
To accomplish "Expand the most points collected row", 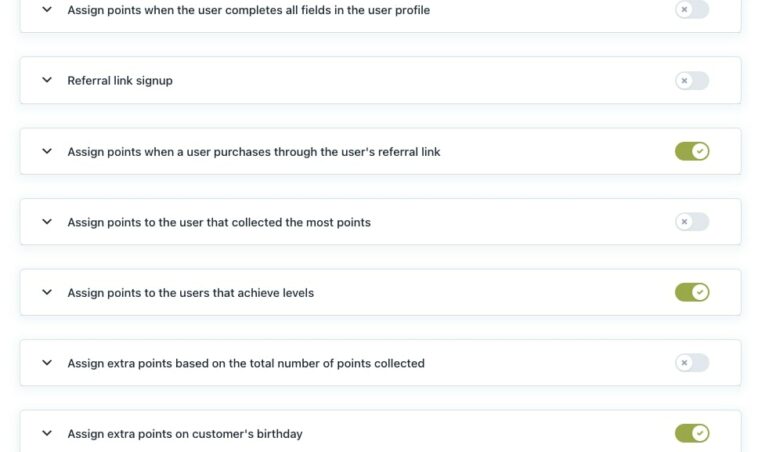I will (47, 222).
